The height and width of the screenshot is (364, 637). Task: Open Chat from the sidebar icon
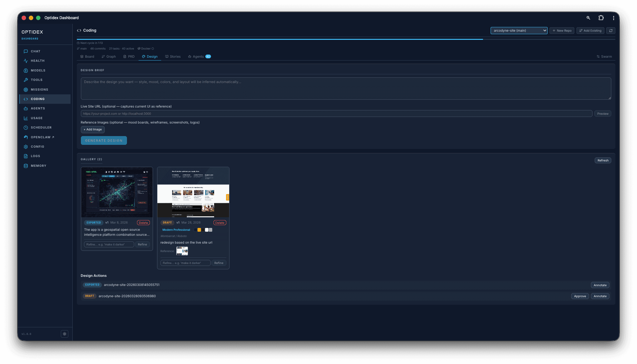[x=26, y=51]
